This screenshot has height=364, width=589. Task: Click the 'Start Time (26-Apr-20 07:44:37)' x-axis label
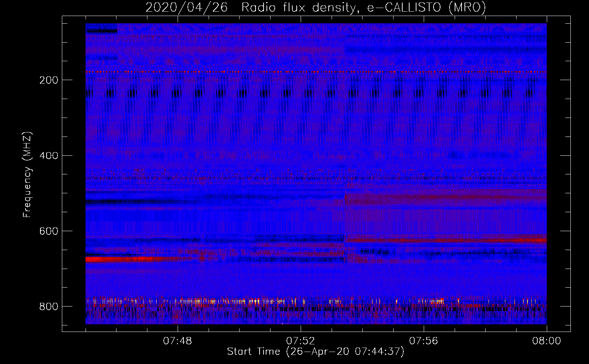[x=316, y=352]
